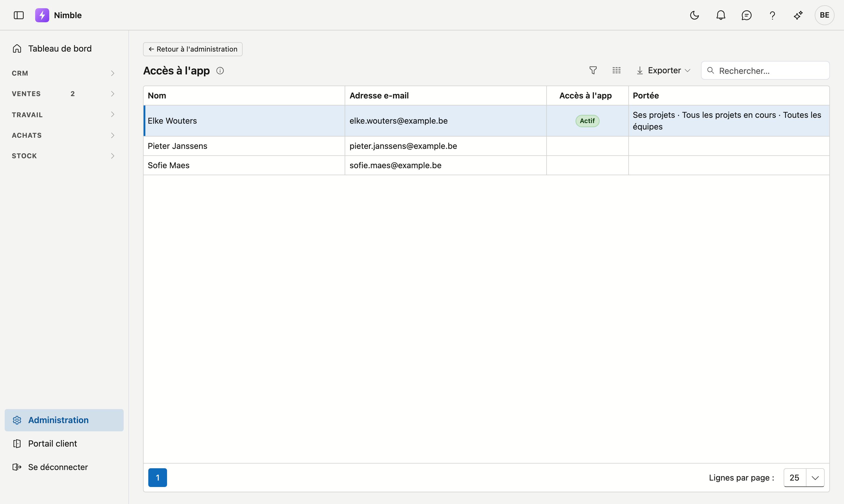Open the table filter funnel

tap(593, 70)
